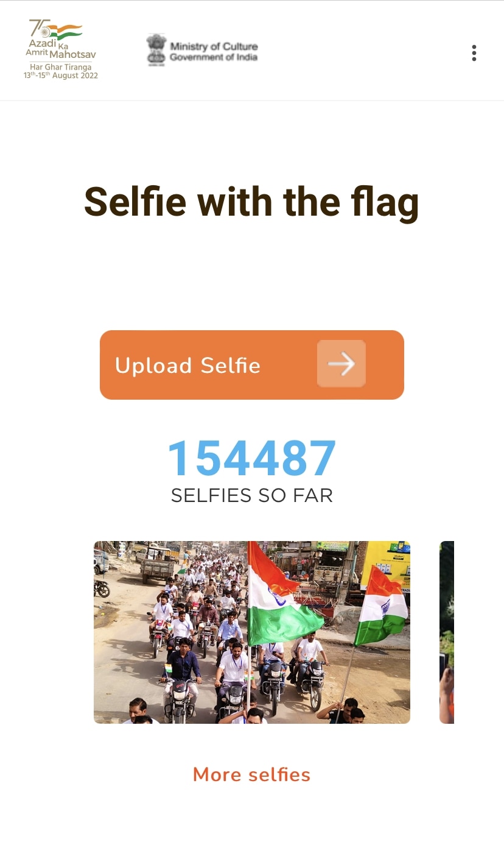Screen dimensions: 504x856
Task: Click the 154487 selfie counter
Action: (x=252, y=458)
